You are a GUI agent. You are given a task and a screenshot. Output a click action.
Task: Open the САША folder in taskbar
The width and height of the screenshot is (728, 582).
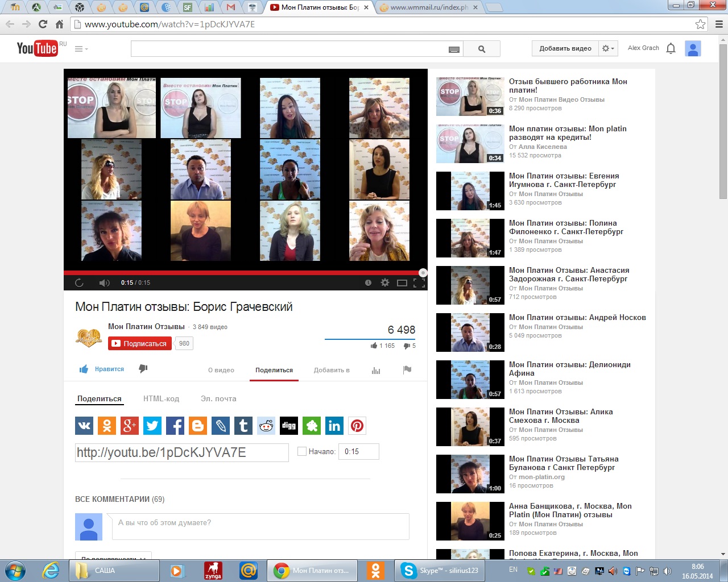(x=114, y=570)
